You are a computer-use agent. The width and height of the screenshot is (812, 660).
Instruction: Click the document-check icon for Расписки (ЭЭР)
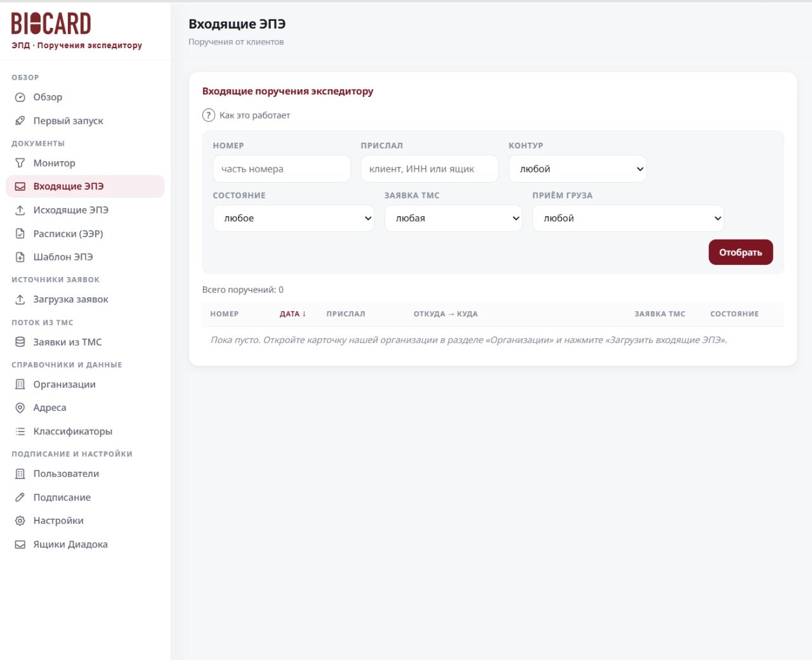[x=20, y=233]
